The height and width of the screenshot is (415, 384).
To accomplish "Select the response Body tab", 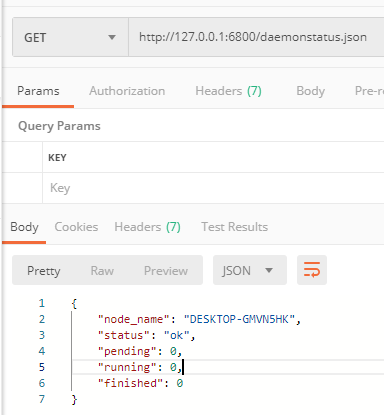I will [x=24, y=227].
